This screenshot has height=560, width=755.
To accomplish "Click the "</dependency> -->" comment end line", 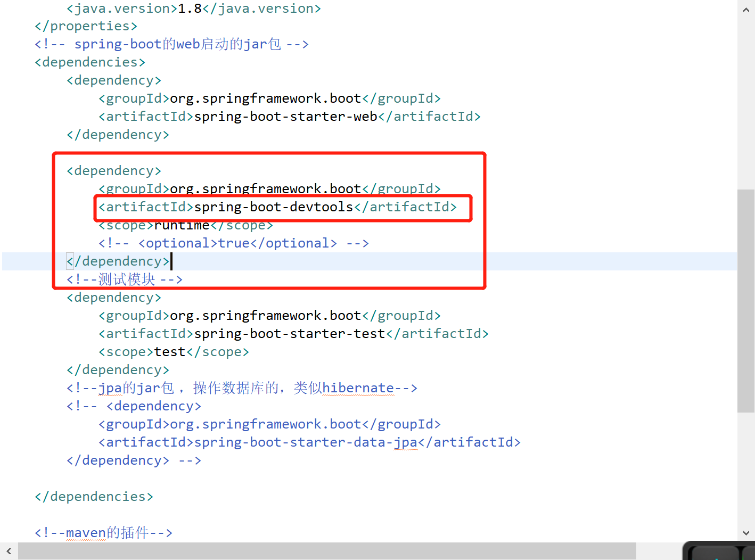I will pyautogui.click(x=134, y=460).
